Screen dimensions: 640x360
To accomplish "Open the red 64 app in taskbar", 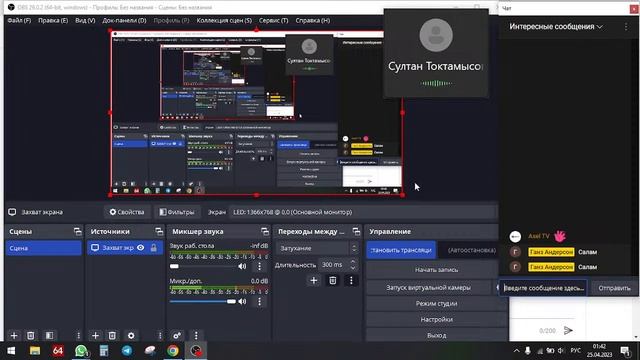I will point(58,351).
